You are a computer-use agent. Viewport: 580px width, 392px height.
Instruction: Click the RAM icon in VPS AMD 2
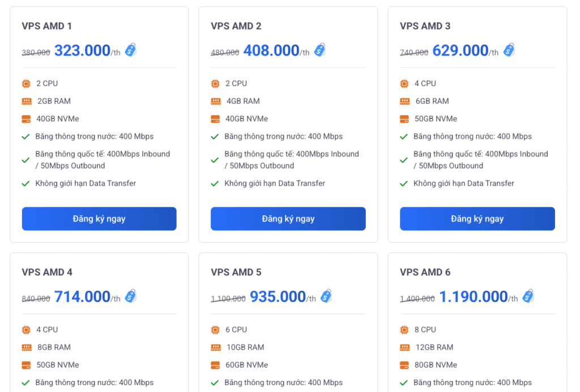pyautogui.click(x=215, y=101)
